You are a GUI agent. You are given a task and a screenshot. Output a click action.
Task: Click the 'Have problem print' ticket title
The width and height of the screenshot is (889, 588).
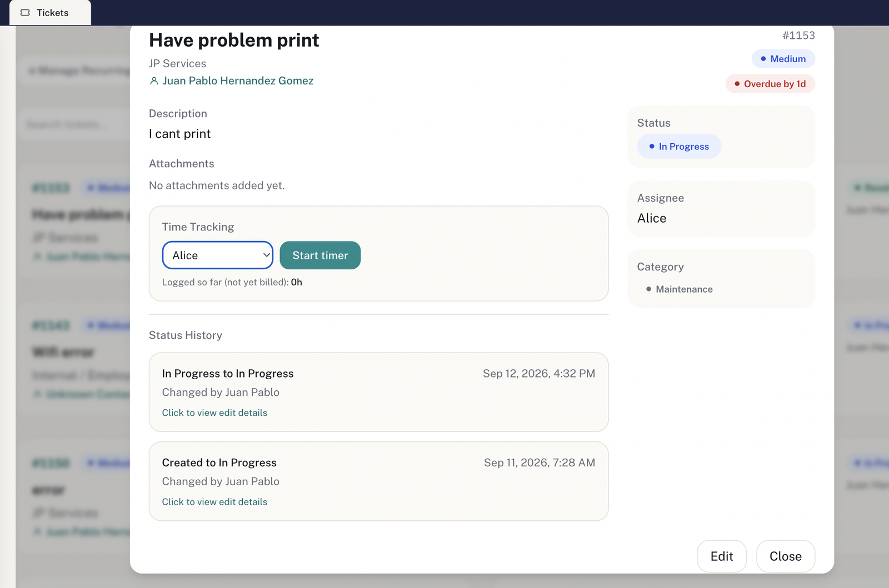pyautogui.click(x=234, y=40)
